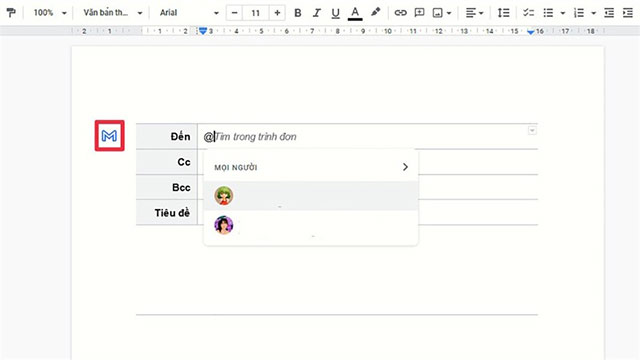The width and height of the screenshot is (640, 360).
Task: Open the text alignment dropdown
Action: pyautogui.click(x=474, y=13)
